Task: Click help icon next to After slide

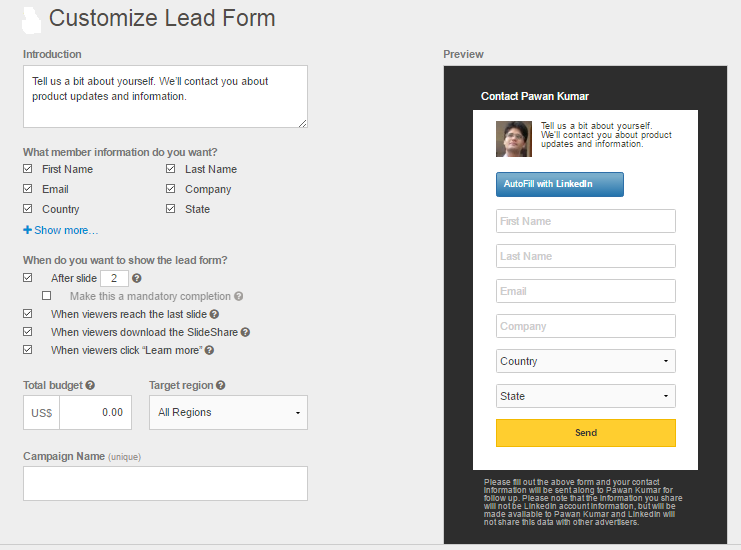Action: [x=137, y=278]
